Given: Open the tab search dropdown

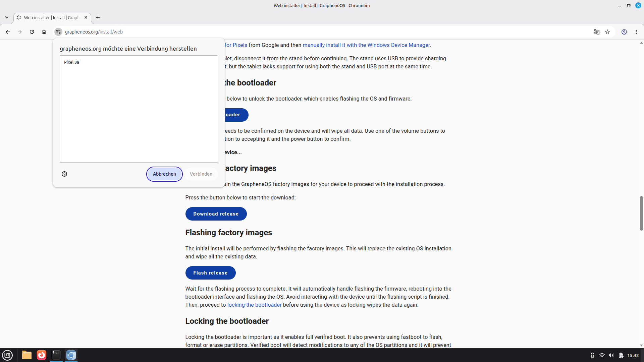Looking at the screenshot, I should (7, 17).
